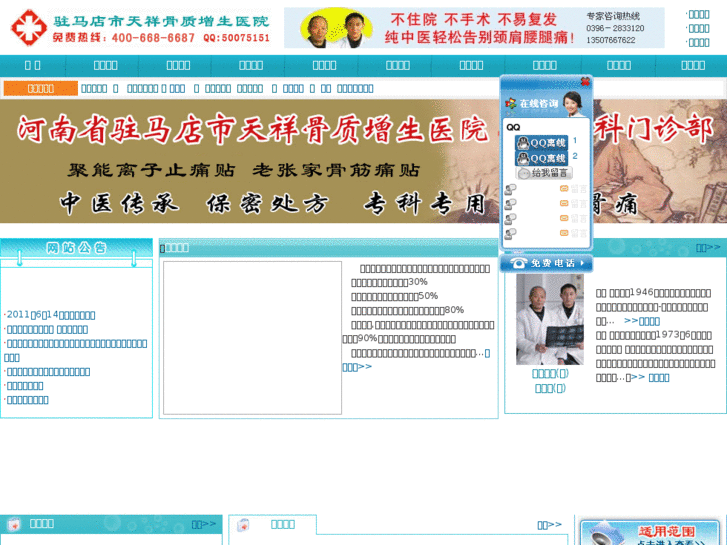Click the QQ:50075151 text in header
The width and height of the screenshot is (727, 545).
236,38
